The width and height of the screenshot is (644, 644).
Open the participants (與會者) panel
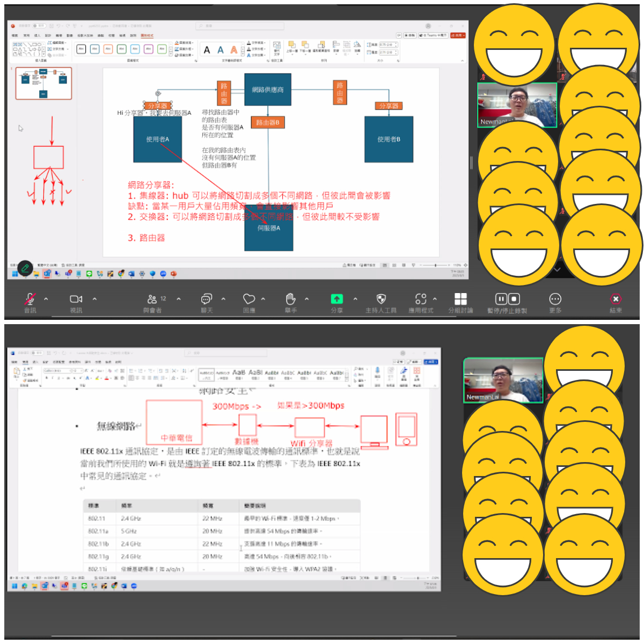pos(152,299)
